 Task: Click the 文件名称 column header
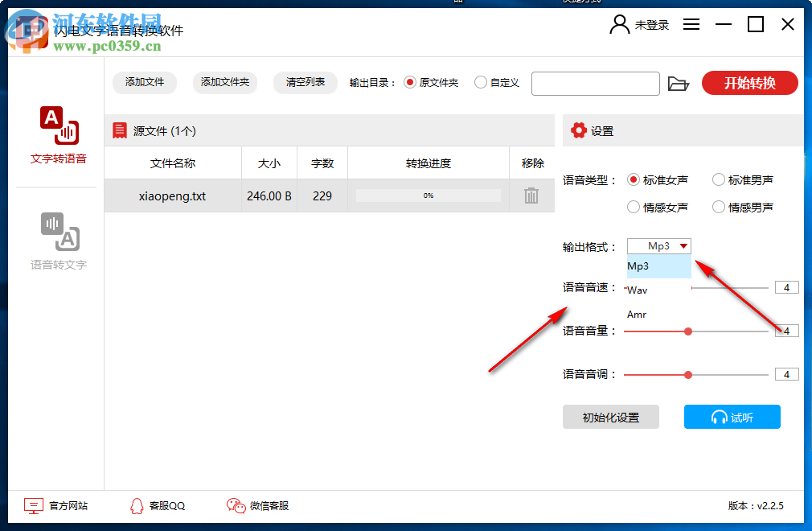click(172, 163)
